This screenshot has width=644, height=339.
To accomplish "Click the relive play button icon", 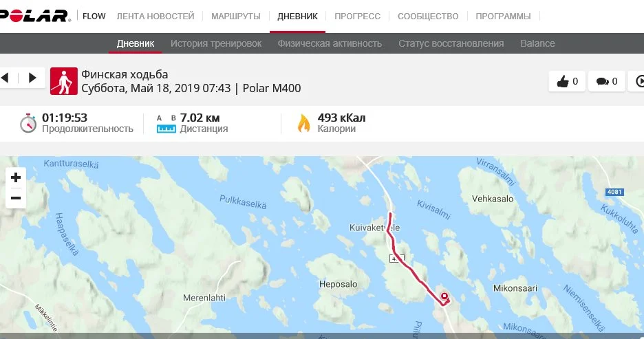I will (x=638, y=81).
